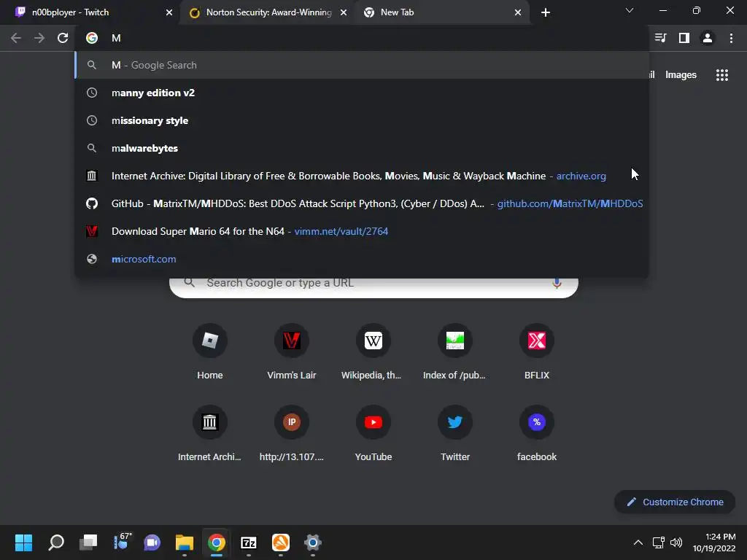Open the Vimm's Lair shortcut
This screenshot has height=560, width=747.
(x=292, y=352)
